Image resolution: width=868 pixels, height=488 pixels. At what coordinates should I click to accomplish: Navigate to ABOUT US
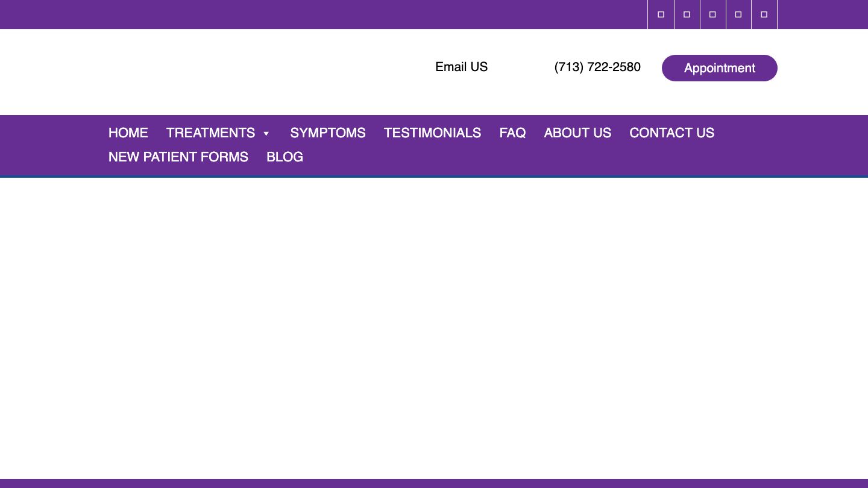pos(577,133)
